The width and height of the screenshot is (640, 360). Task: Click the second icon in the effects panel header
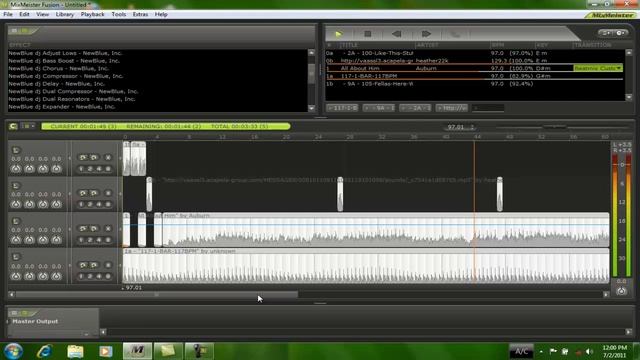coord(24,31)
